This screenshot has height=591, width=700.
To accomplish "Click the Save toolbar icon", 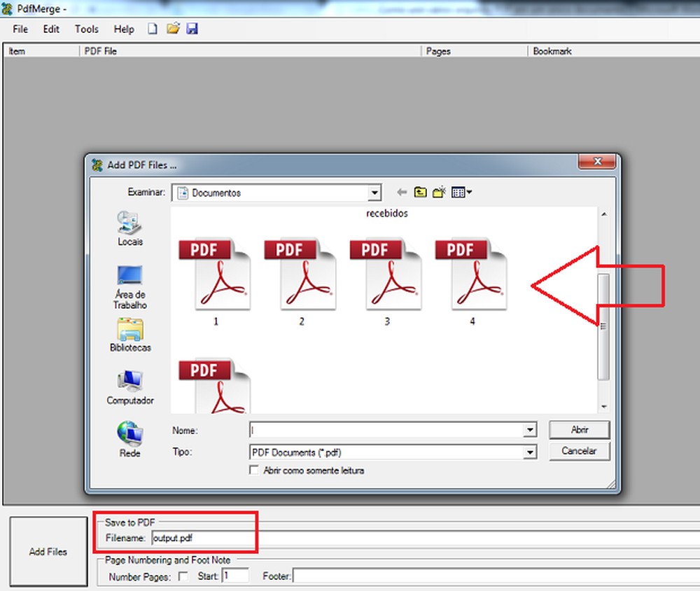I will coord(192,28).
